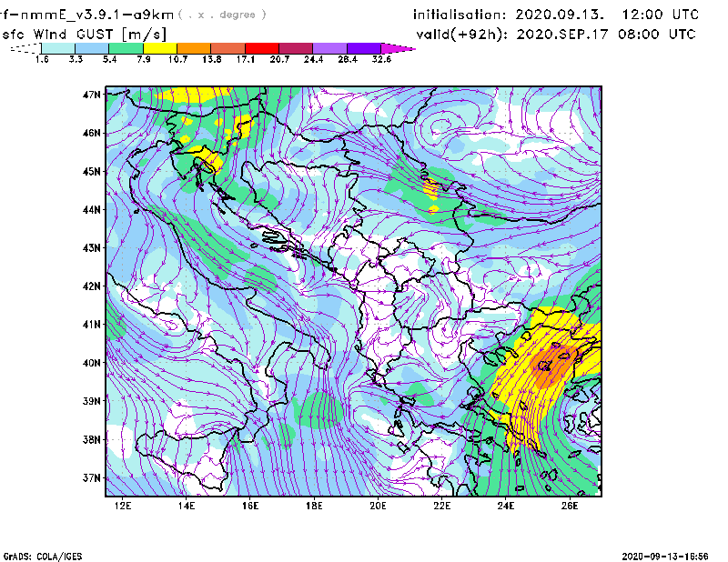Click the 'valid(+92h): 2020.SEP.17 08:00 UTC' line
Image resolution: width=728 pixels, height=562 pixels.
pyautogui.click(x=556, y=35)
